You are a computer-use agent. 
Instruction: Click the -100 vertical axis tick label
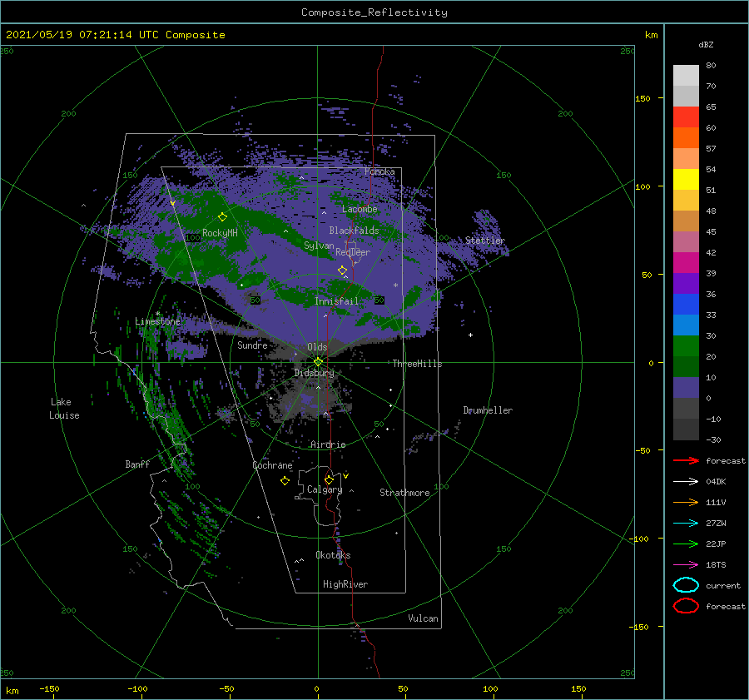[x=638, y=539]
